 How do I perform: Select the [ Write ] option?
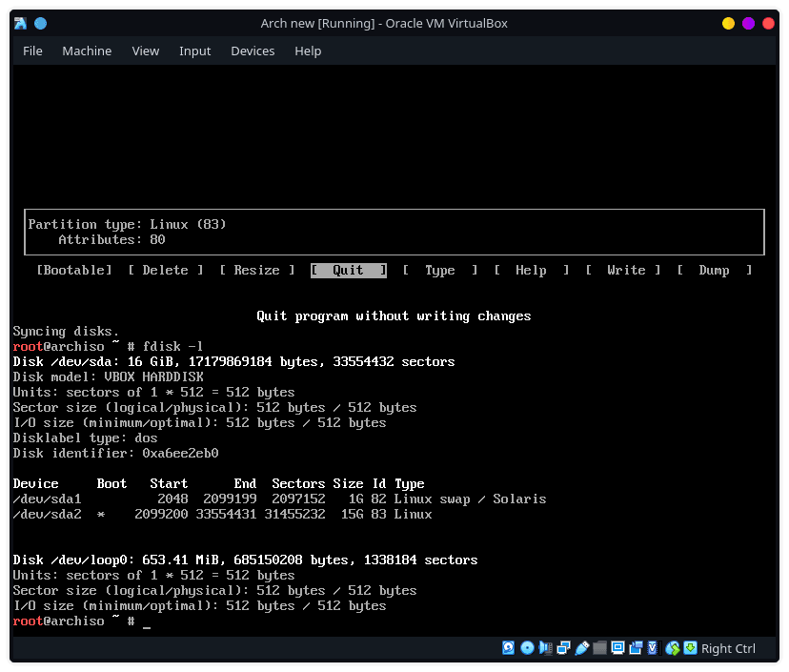click(x=623, y=271)
